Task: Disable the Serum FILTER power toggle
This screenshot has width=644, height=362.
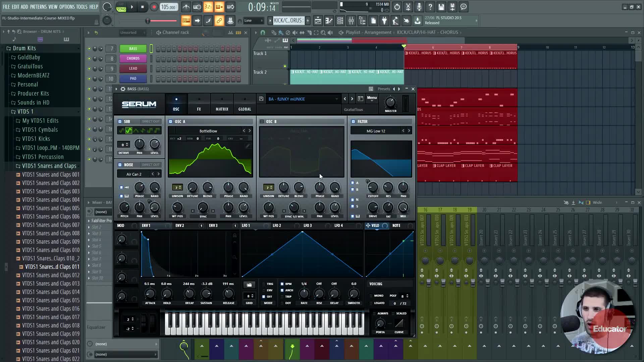Action: 353,122
